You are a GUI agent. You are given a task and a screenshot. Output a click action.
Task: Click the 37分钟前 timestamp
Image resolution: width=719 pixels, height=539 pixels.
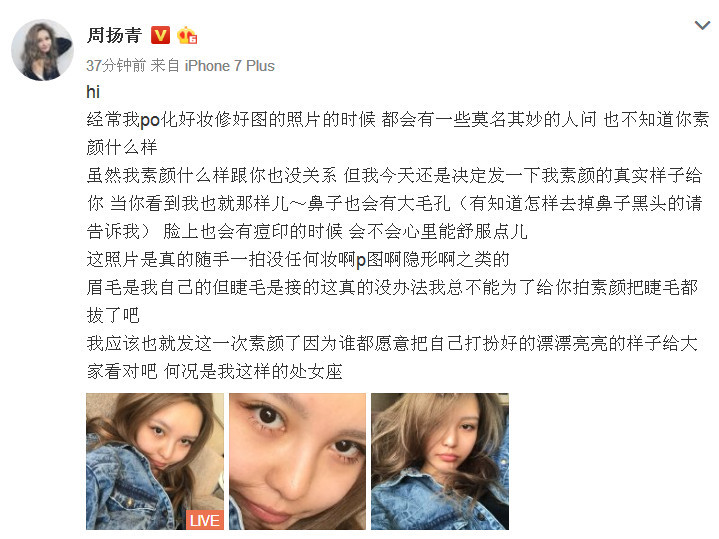point(116,66)
